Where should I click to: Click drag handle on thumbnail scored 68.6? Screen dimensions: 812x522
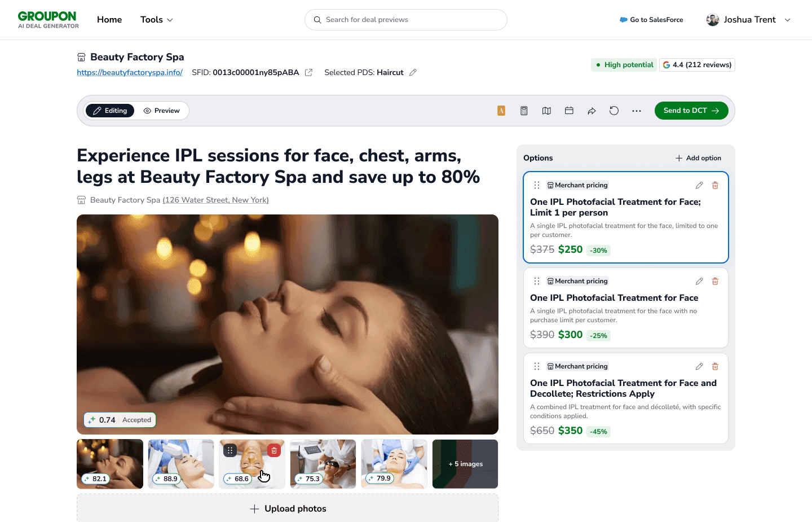point(230,450)
